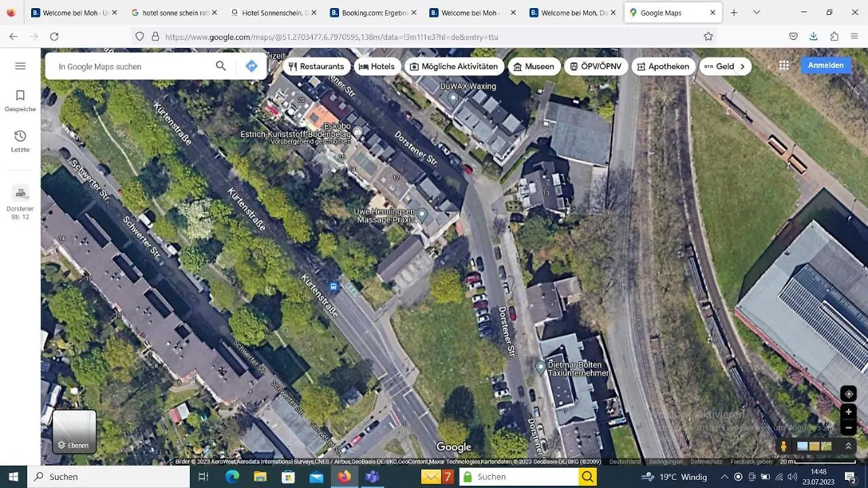Switch to hotel sonne schein Google tab
Screen dimensions: 868x488
(175, 12)
